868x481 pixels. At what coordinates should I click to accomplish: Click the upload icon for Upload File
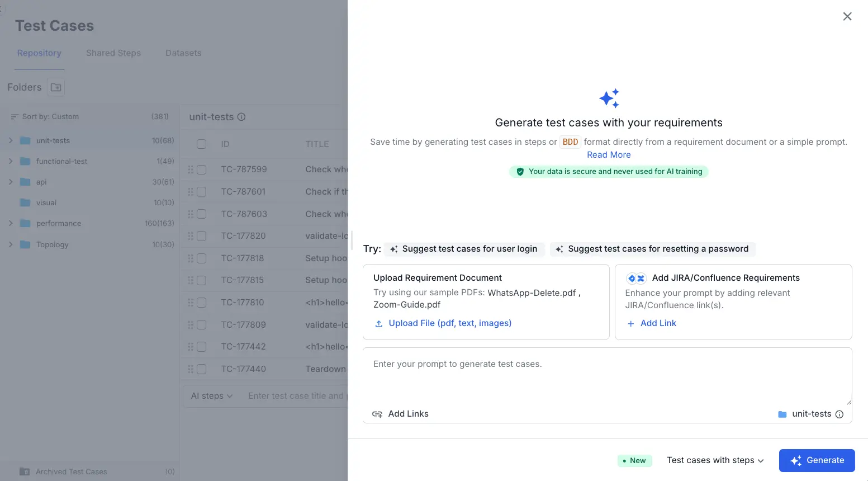[379, 324]
